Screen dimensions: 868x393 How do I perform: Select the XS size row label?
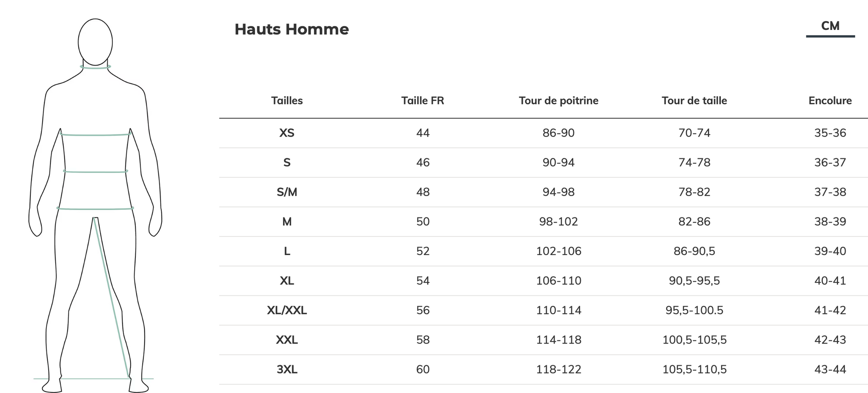coord(287,133)
